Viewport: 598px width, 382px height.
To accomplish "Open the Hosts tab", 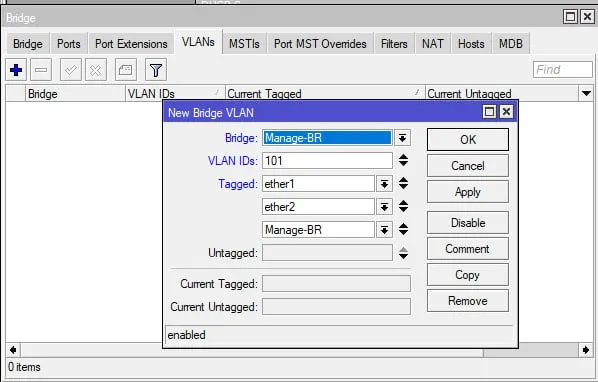I will point(471,44).
